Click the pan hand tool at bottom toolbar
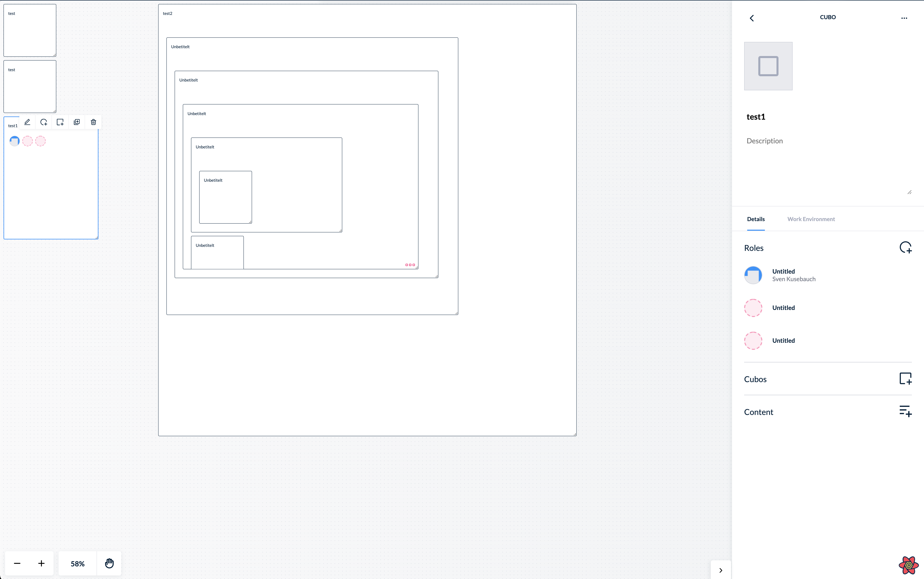 pyautogui.click(x=110, y=563)
